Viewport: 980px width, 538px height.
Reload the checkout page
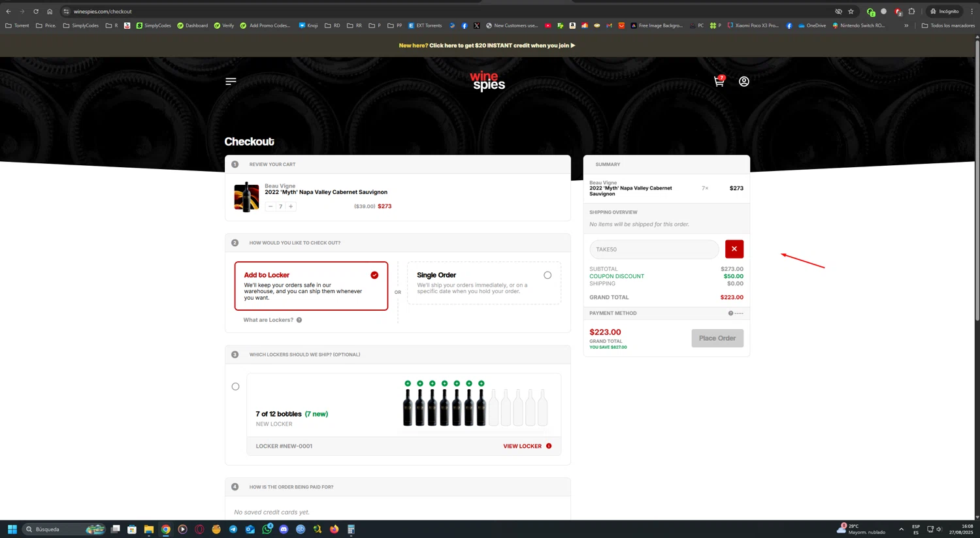point(36,11)
